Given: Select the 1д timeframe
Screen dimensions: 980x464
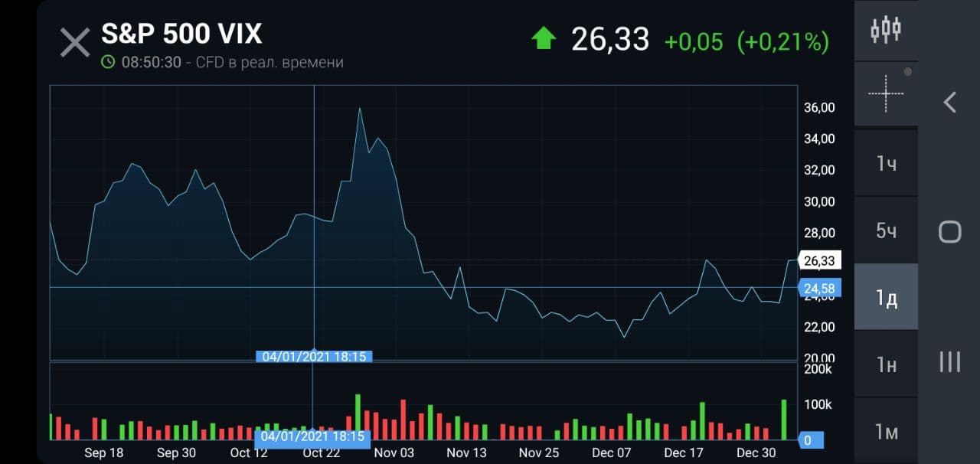Looking at the screenshot, I should [x=886, y=297].
